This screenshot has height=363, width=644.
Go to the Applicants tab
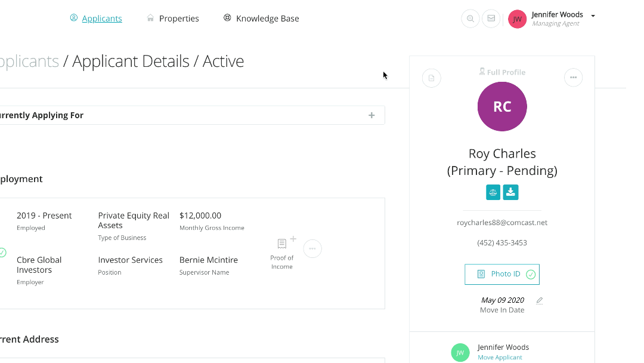[101, 19]
